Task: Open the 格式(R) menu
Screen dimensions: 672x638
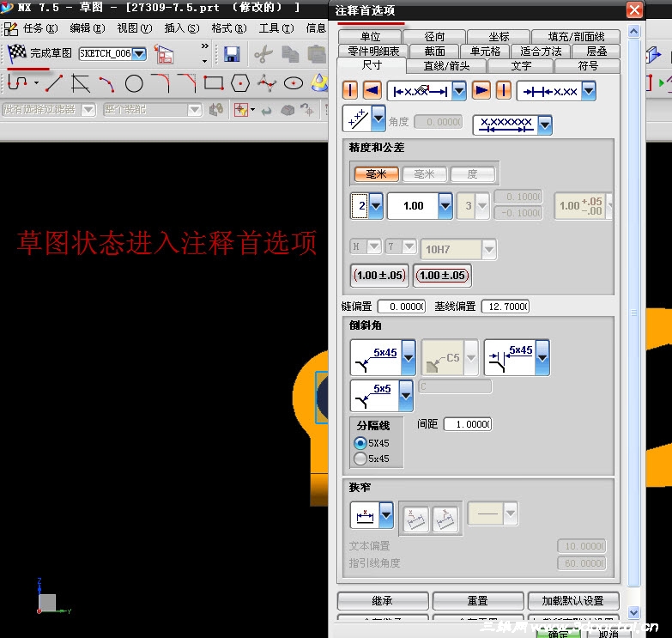Action: (x=229, y=28)
